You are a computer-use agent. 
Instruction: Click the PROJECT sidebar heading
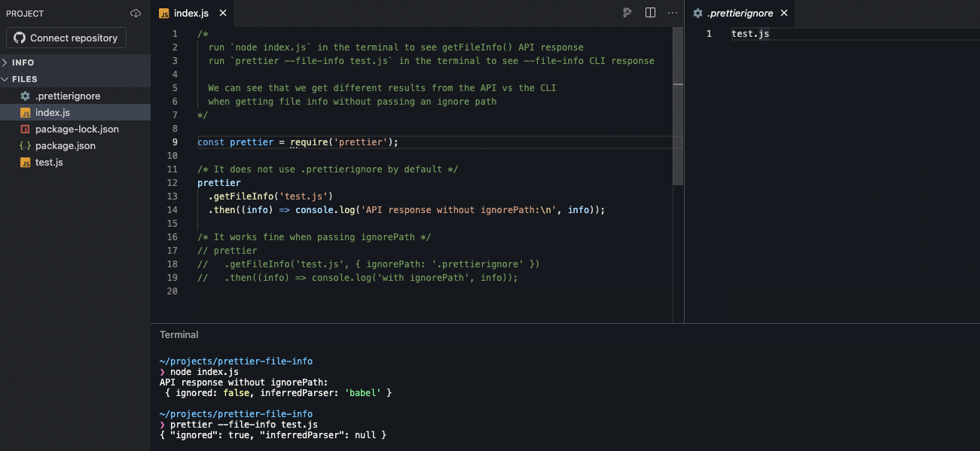tap(25, 14)
